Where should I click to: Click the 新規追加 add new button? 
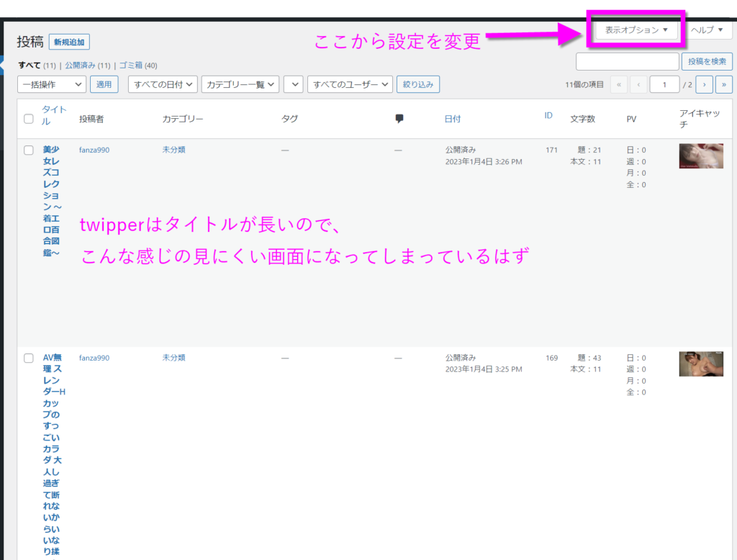tap(69, 42)
